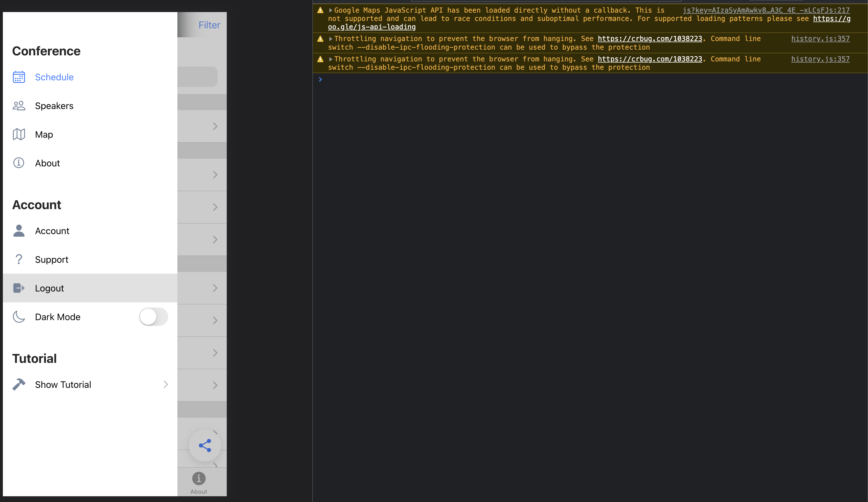The image size is (868, 502).
Task: Click the Schedule calendar icon
Action: pos(19,77)
